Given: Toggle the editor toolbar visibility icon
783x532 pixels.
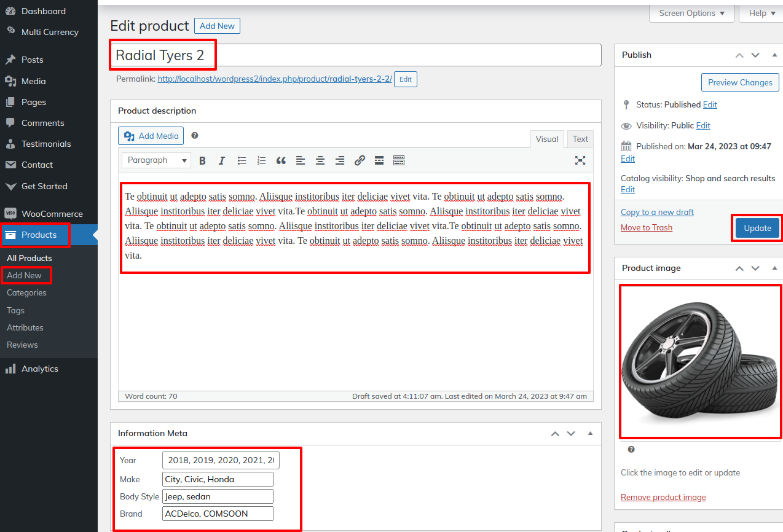Looking at the screenshot, I should [x=399, y=161].
